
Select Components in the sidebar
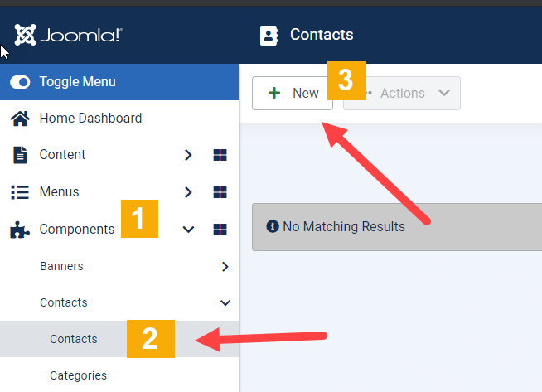point(77,230)
